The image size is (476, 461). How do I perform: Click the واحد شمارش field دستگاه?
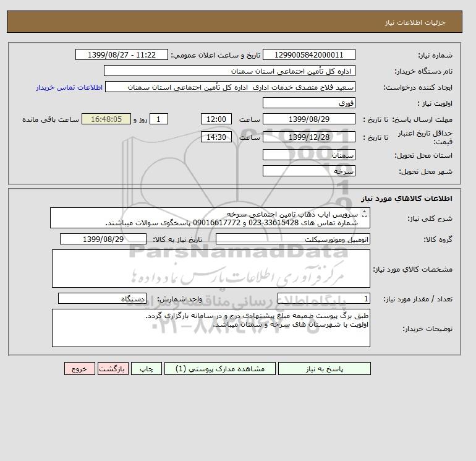(x=102, y=299)
